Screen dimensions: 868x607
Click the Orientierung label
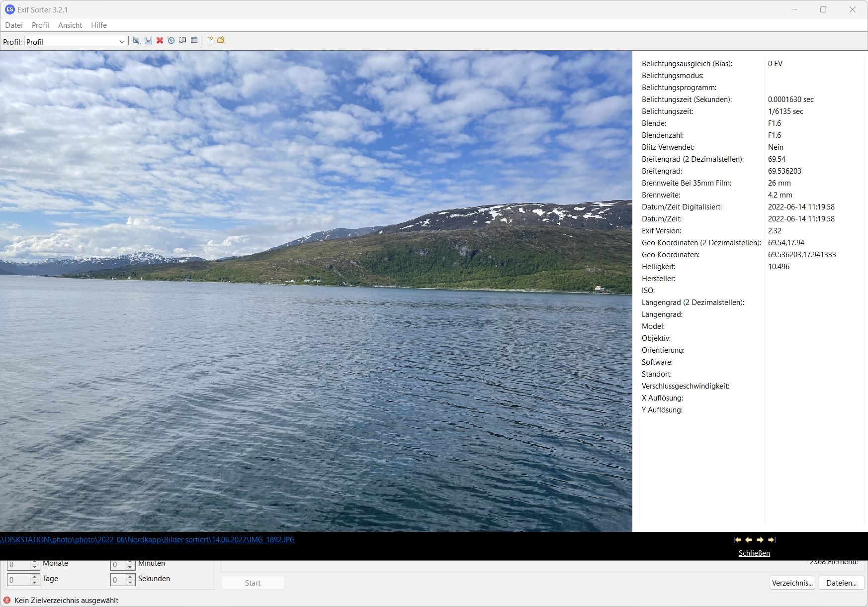pyautogui.click(x=663, y=350)
